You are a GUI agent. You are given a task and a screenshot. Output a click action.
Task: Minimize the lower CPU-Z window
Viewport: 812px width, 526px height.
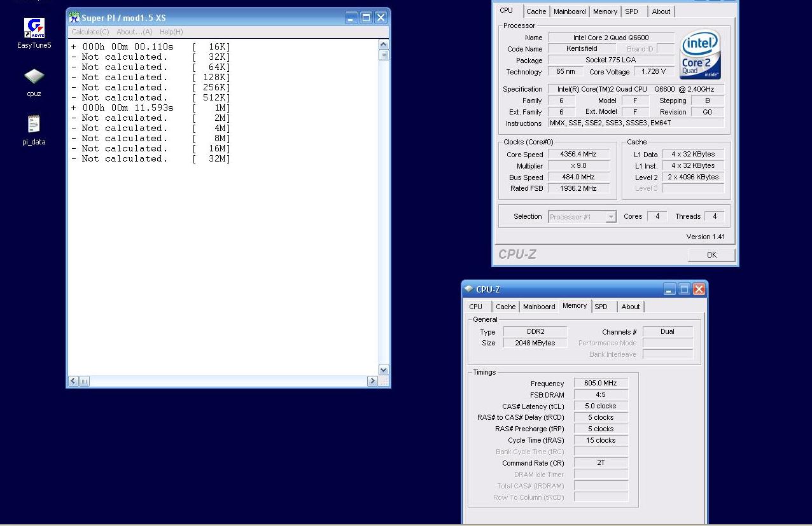pyautogui.click(x=669, y=289)
